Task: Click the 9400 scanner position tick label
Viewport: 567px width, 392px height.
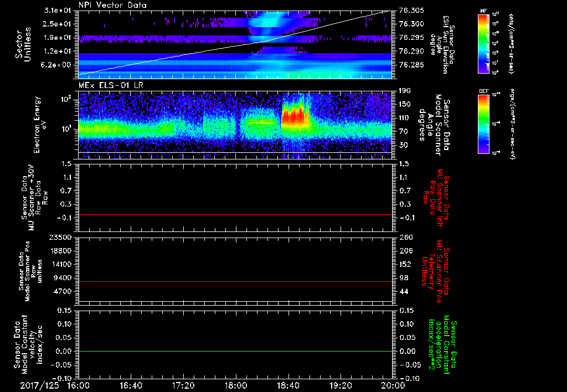Action: [63, 278]
